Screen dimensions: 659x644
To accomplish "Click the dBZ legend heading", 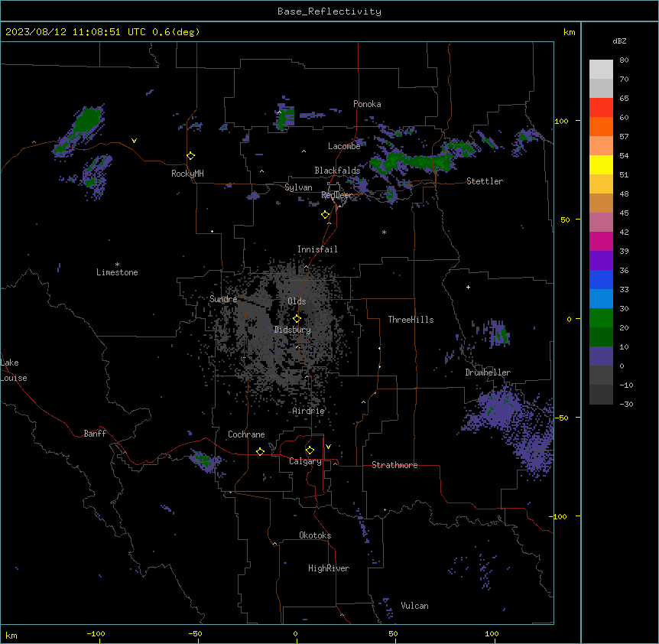I will tap(619, 41).
